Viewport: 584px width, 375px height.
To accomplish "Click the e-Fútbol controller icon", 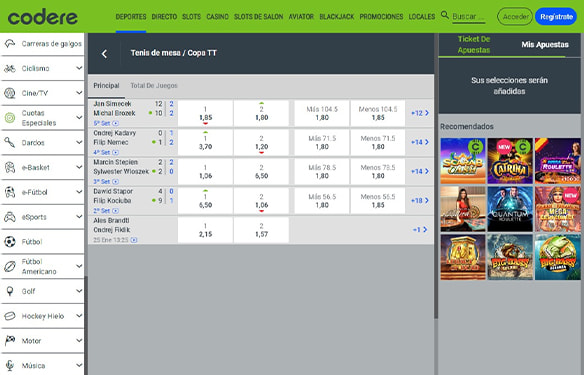I will click(x=10, y=192).
